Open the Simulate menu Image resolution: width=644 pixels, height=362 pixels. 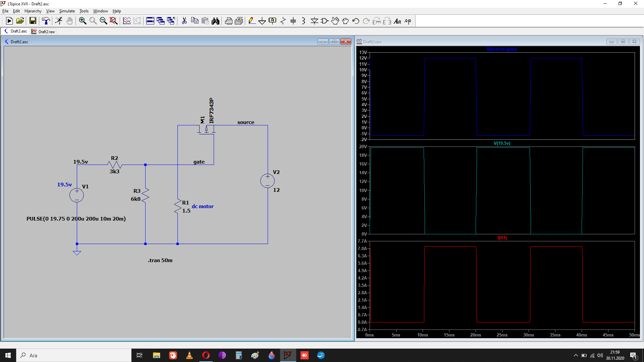click(x=67, y=11)
